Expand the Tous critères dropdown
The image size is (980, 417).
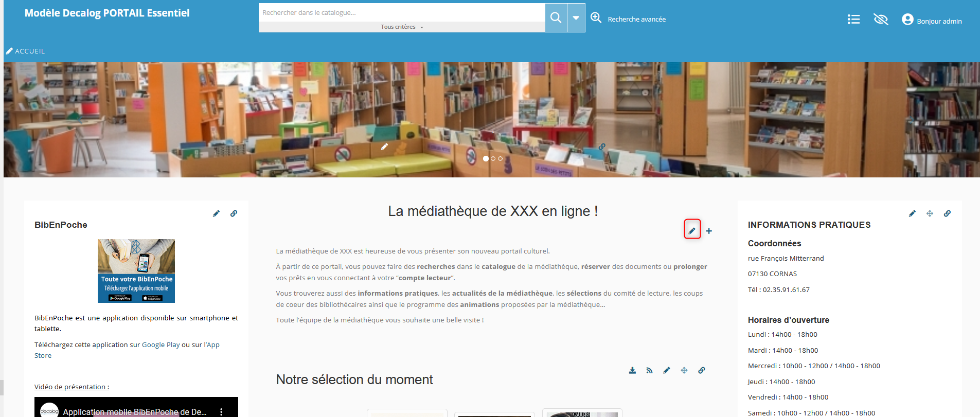coord(402,27)
